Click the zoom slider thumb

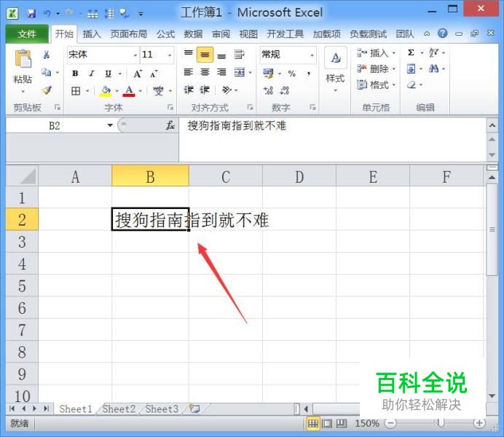[441, 423]
